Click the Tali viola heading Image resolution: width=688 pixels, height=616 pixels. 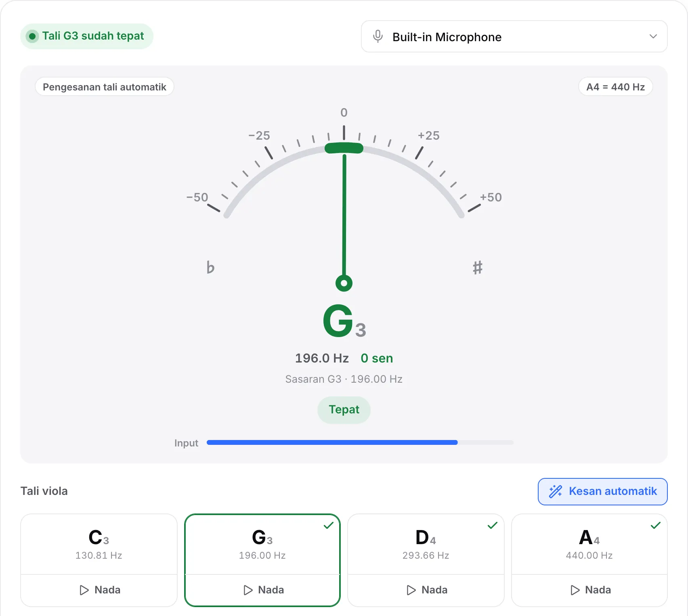(x=44, y=491)
